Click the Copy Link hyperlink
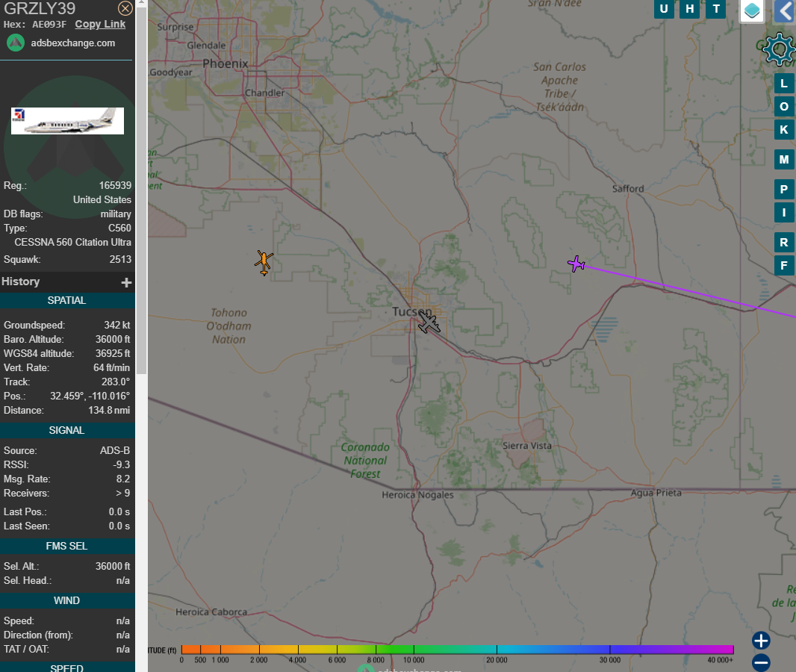 point(100,25)
